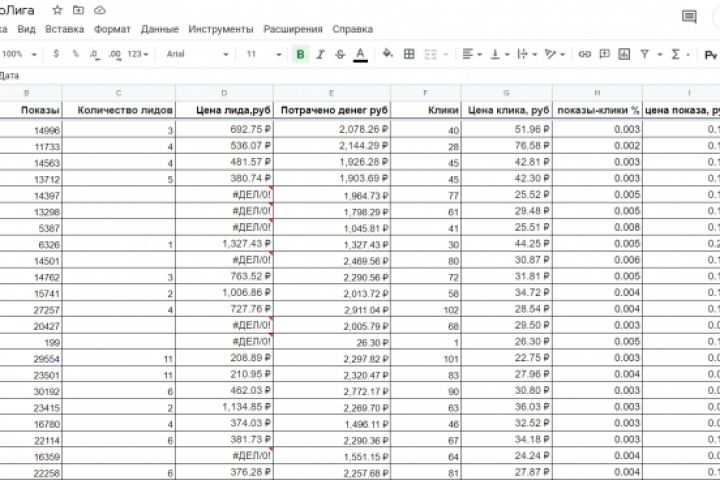Open the font size 11 dropdown

click(264, 54)
